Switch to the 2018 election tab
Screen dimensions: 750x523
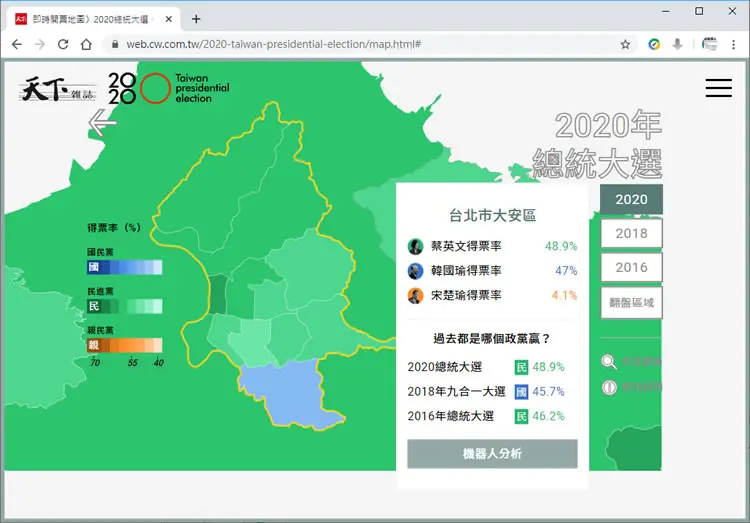coord(631,234)
